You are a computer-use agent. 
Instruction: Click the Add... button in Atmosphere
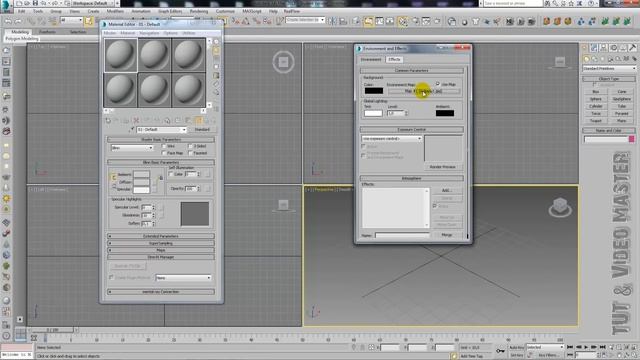point(447,191)
